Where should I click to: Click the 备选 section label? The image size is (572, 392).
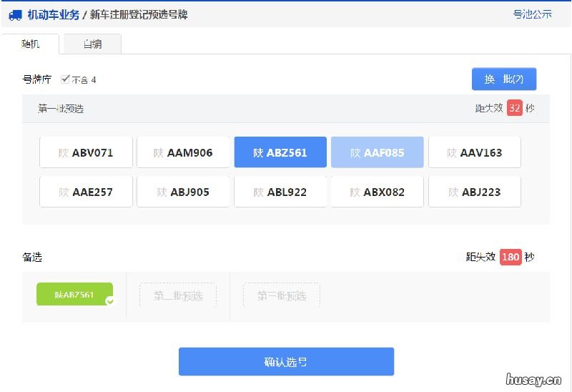coord(32,257)
